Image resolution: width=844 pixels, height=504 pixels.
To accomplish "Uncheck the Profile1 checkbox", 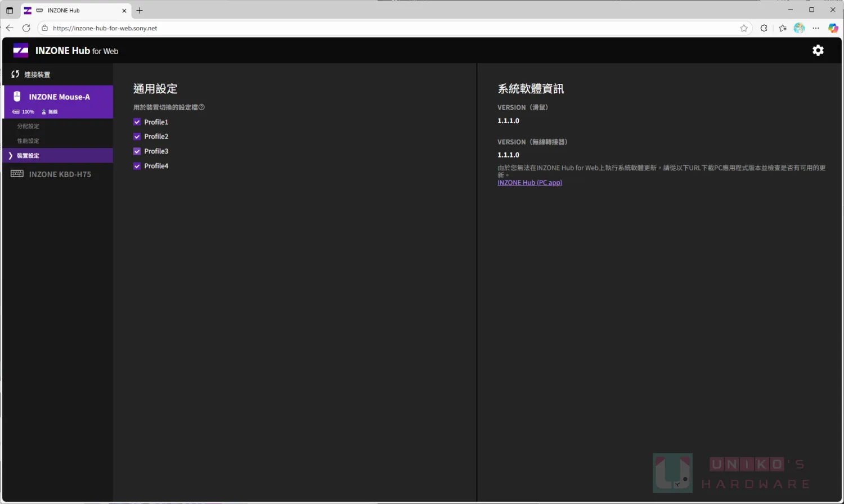I will click(x=137, y=122).
